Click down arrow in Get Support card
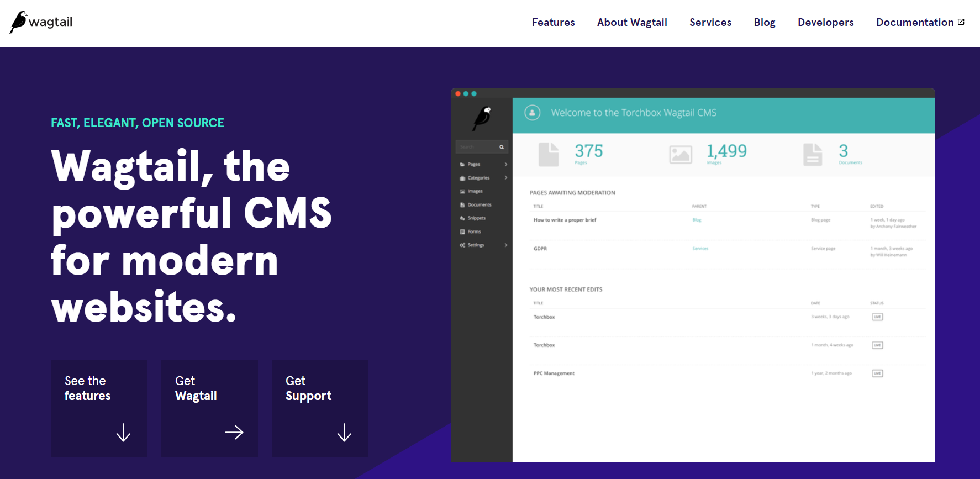This screenshot has height=479, width=980. coord(344,433)
